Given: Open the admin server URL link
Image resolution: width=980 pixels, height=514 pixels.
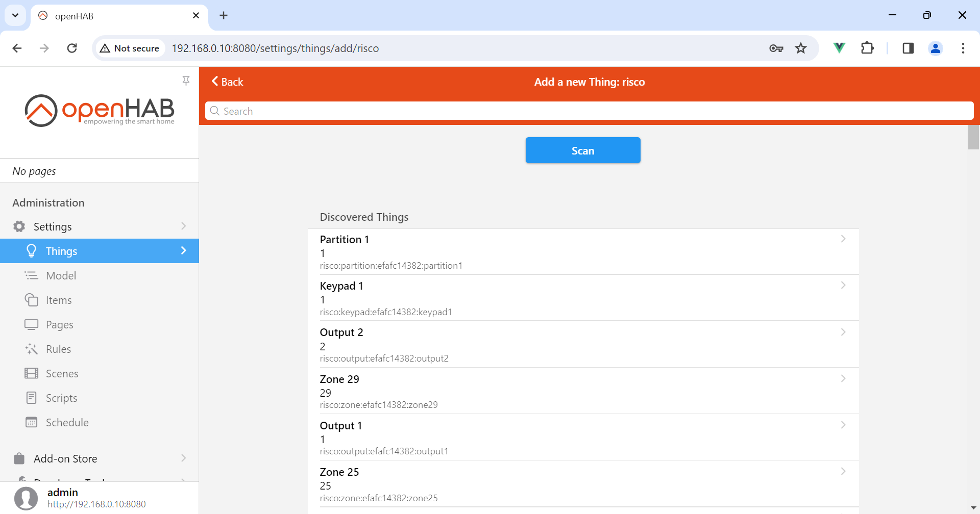Looking at the screenshot, I should click(96, 504).
